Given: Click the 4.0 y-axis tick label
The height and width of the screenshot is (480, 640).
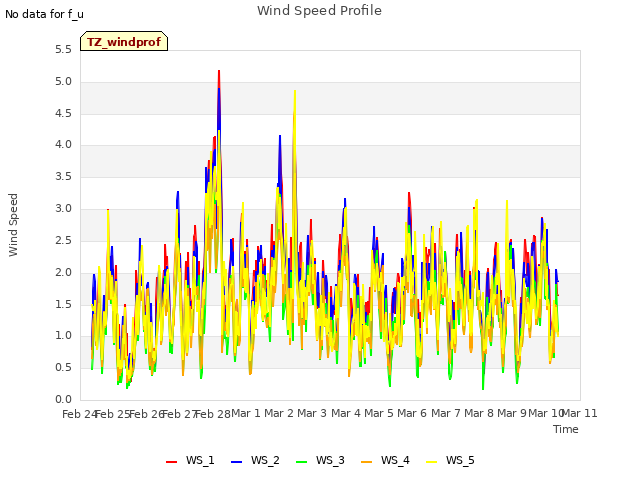Looking at the screenshot, I should coord(63,145).
